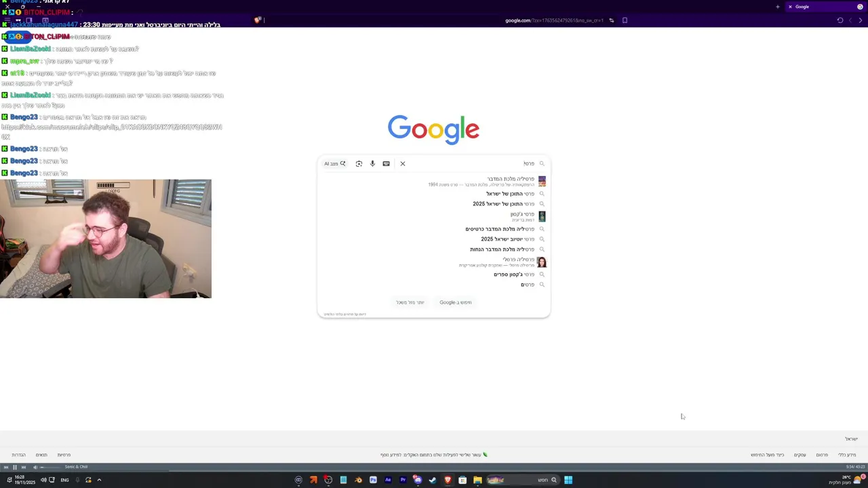Bookmark this page via bookmark icon
Screen dimensions: 868x488
(x=625, y=20)
